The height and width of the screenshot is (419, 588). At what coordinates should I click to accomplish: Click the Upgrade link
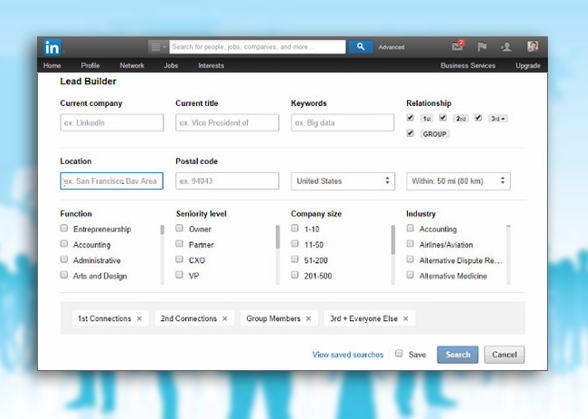pyautogui.click(x=528, y=66)
